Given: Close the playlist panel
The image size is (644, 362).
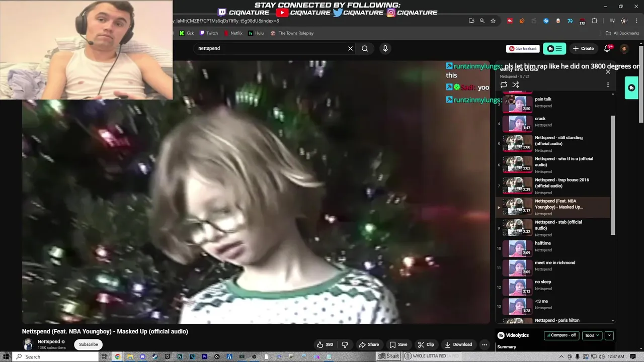Looking at the screenshot, I should [x=608, y=71].
